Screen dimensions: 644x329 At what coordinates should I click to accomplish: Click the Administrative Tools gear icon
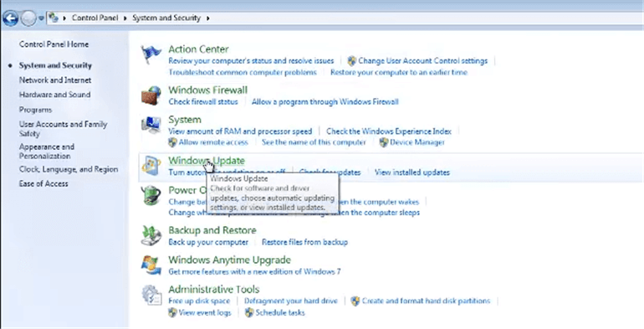pos(151,295)
